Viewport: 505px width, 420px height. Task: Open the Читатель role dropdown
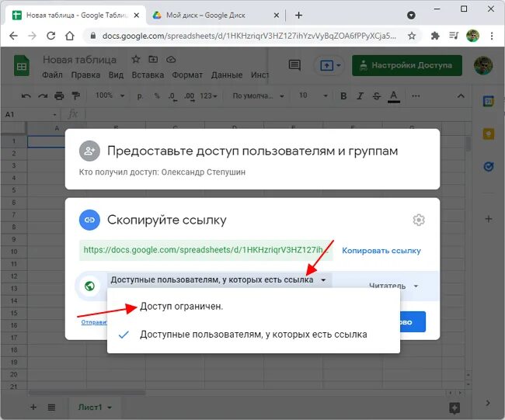point(394,286)
